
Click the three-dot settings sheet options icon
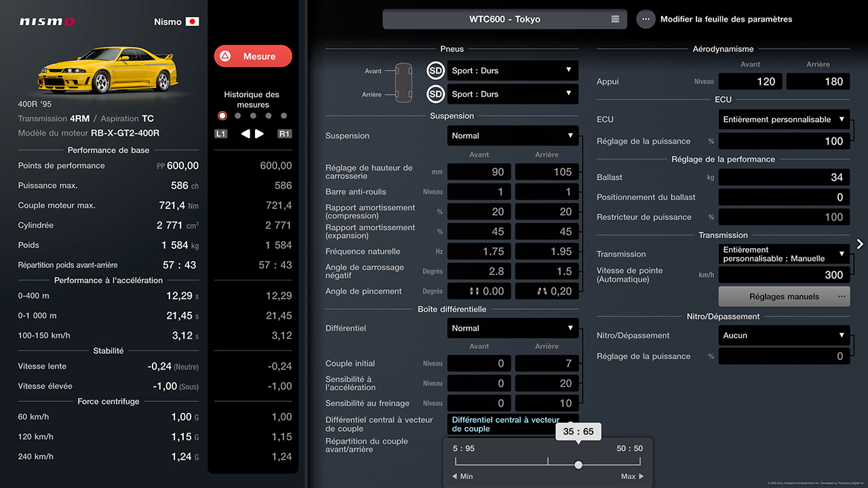[x=646, y=19]
